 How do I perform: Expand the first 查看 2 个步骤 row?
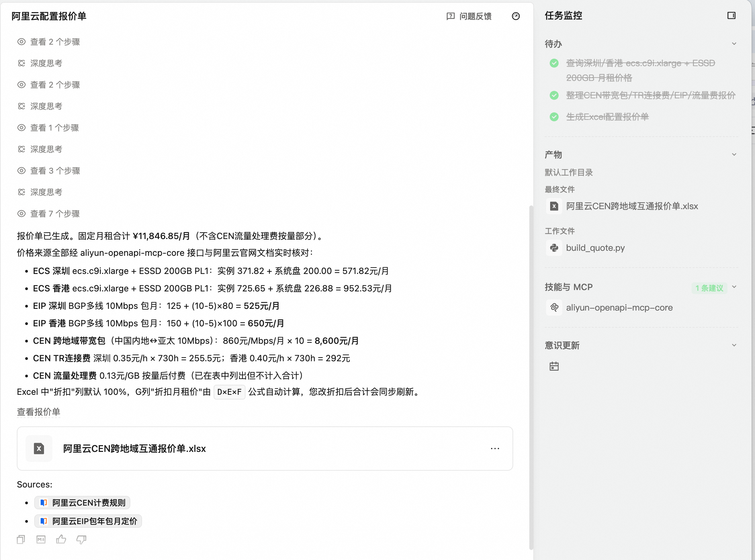pos(48,42)
